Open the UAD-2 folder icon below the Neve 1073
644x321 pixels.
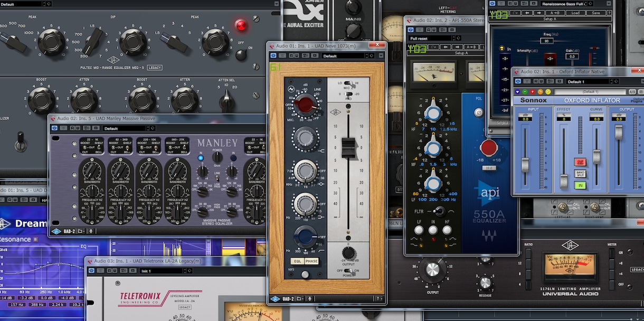(300, 298)
